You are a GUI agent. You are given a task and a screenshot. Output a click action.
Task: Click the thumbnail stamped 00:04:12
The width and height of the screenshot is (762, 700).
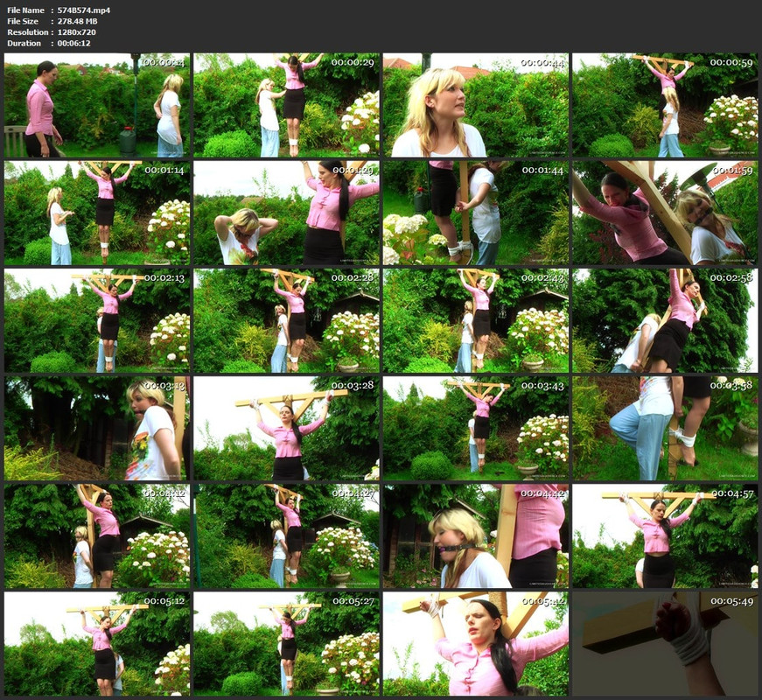(x=97, y=536)
